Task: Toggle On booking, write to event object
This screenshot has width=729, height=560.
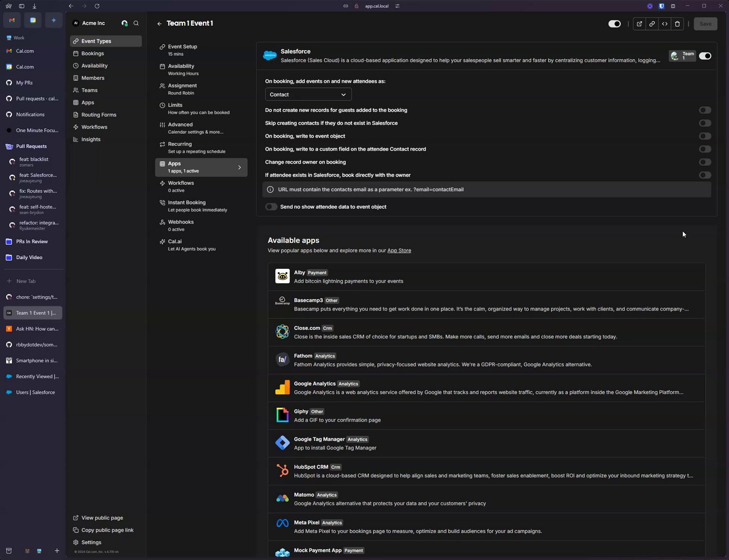Action: coord(705,136)
